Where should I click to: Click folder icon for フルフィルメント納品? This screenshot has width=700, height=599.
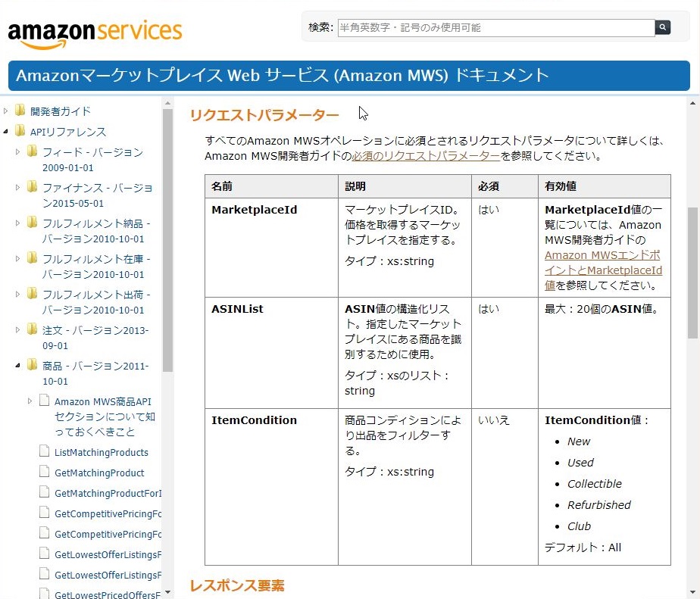[x=32, y=222]
